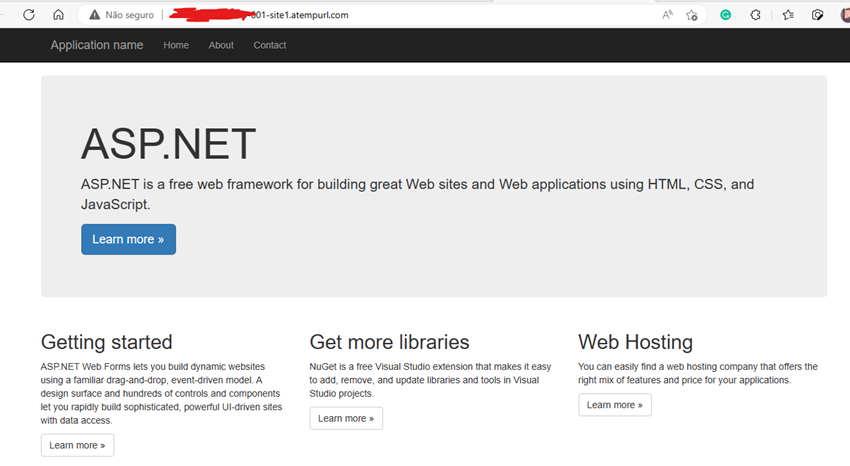Go to browser home page icon

click(59, 15)
